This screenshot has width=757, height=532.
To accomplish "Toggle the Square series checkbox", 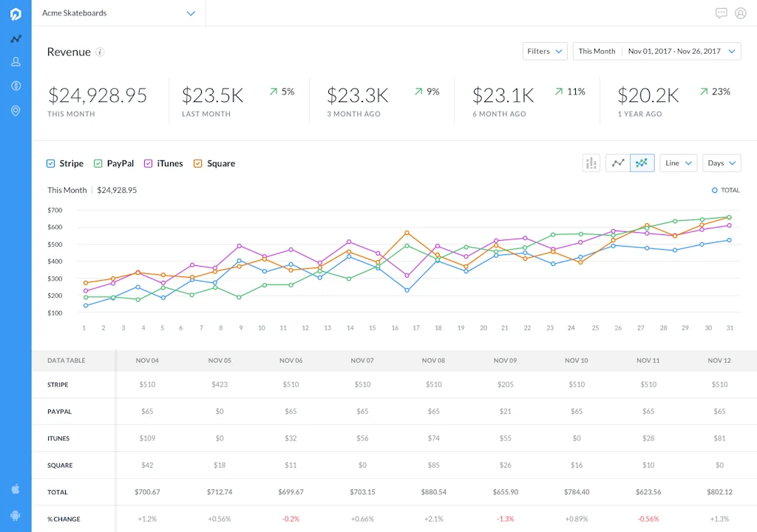I will pyautogui.click(x=198, y=163).
